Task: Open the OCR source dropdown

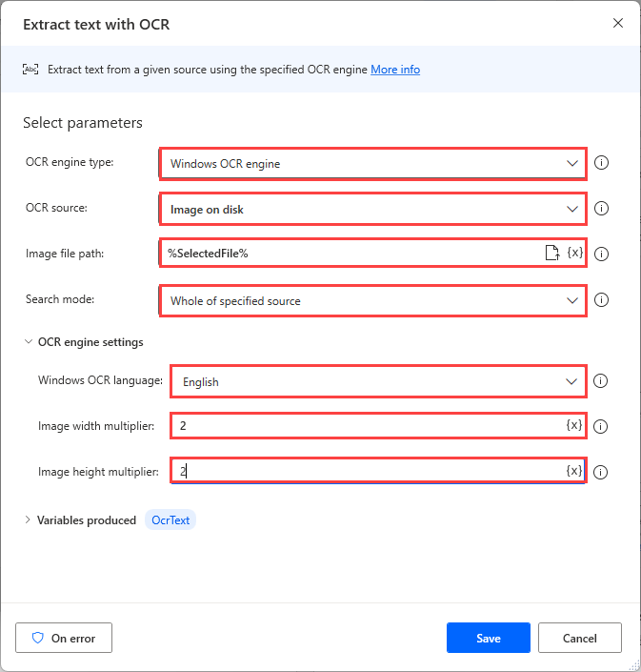Action: pyautogui.click(x=372, y=209)
